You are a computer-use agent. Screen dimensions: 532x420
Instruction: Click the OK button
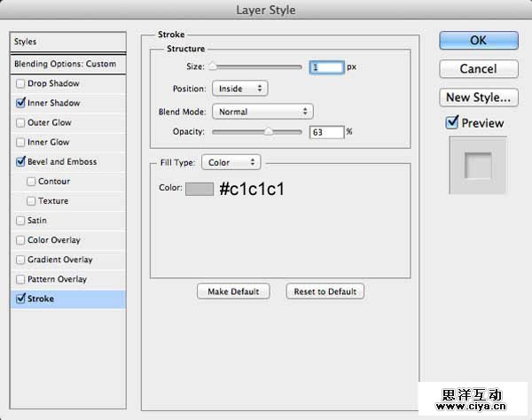(478, 40)
